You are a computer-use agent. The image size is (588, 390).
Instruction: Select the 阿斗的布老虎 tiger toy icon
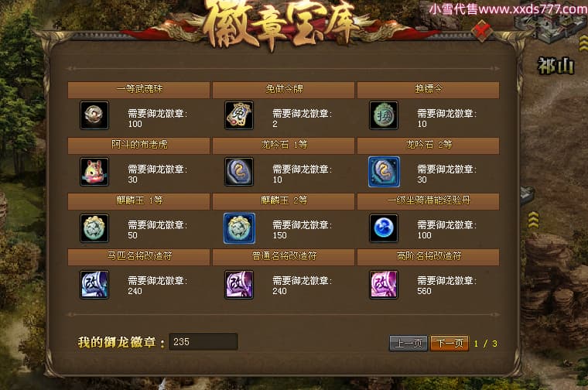[94, 172]
